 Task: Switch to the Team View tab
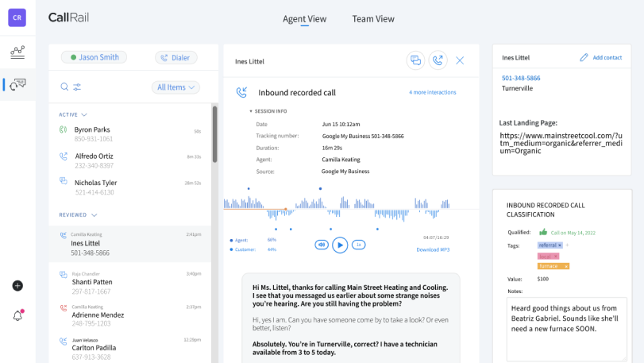click(x=373, y=19)
